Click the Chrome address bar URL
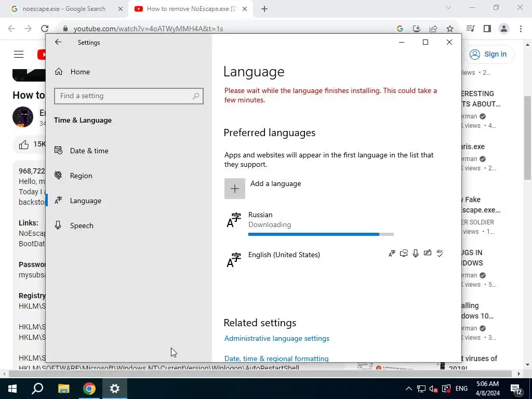Image resolution: width=532 pixels, height=399 pixels. 148,29
